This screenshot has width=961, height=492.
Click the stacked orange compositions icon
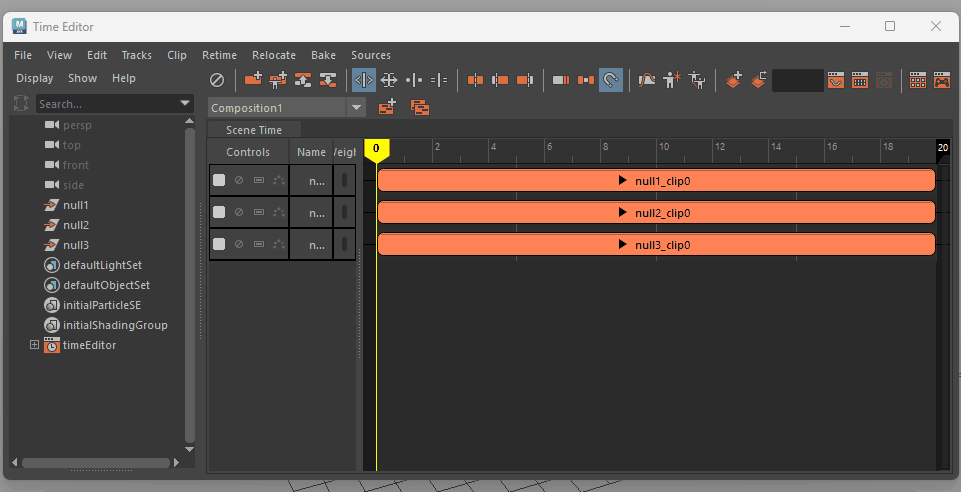(x=420, y=107)
